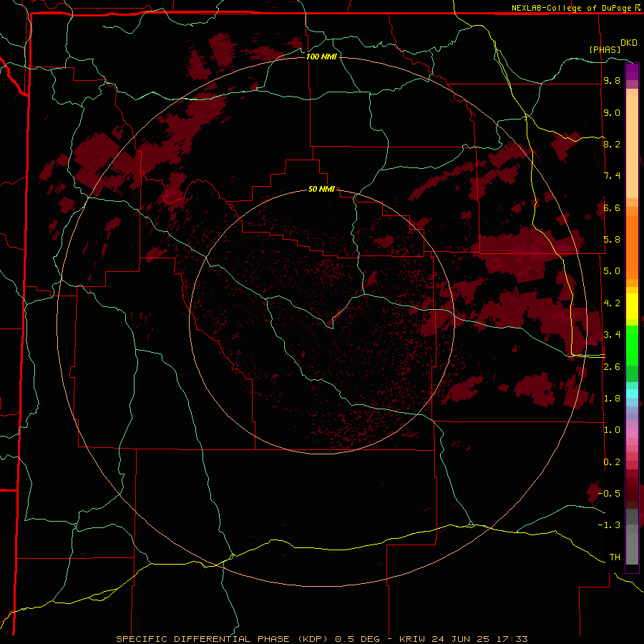
Task: Click the 9.0 scale value
Action: click(612, 112)
